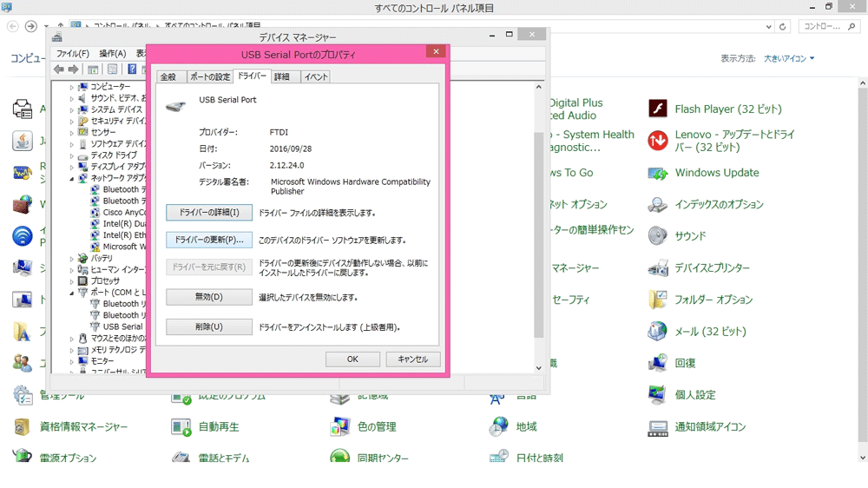868x488 pixels.
Task: Open 個人設定 icon
Action: tap(658, 395)
